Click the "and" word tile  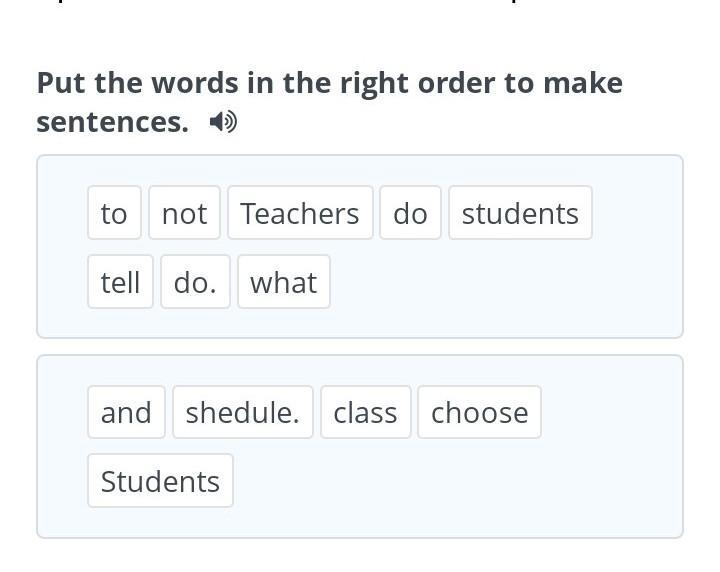[x=126, y=412]
